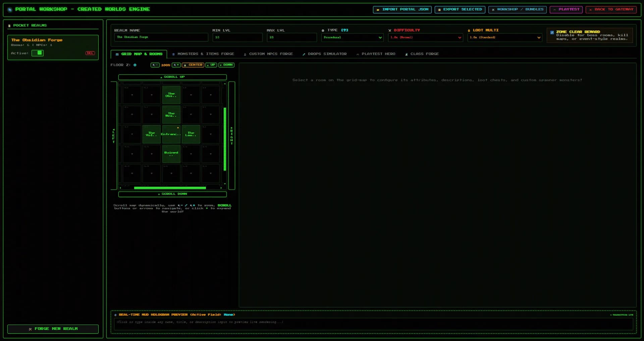This screenshot has width=644, height=341.
Task: Toggle the Active switch for Obsidian Forge
Action: tap(38, 53)
